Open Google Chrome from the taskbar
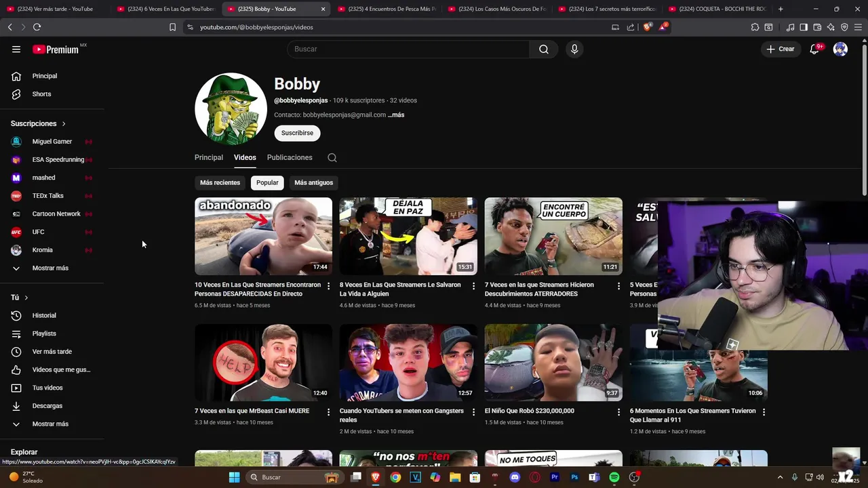 tap(395, 477)
